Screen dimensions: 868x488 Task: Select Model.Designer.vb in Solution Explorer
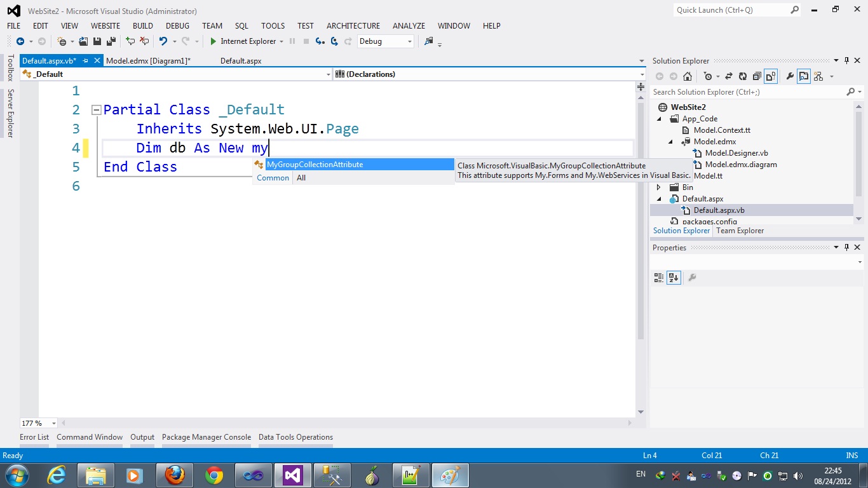point(736,153)
